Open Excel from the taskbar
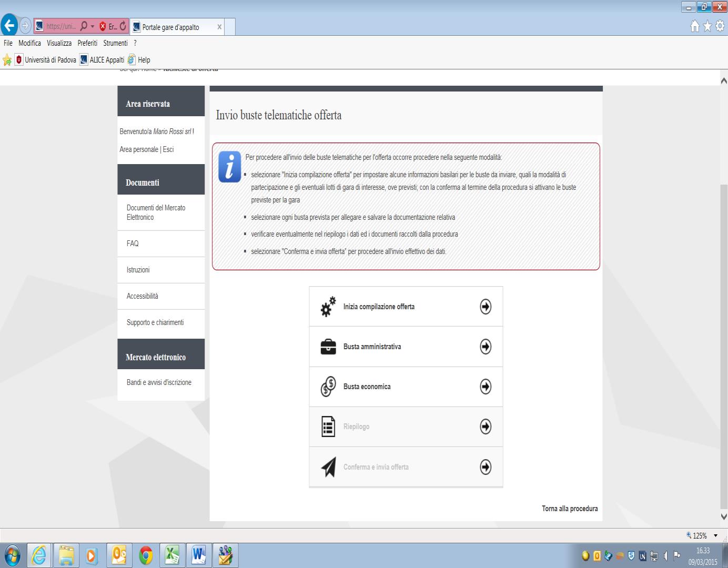Viewport: 728px width, 568px height. 172,555
